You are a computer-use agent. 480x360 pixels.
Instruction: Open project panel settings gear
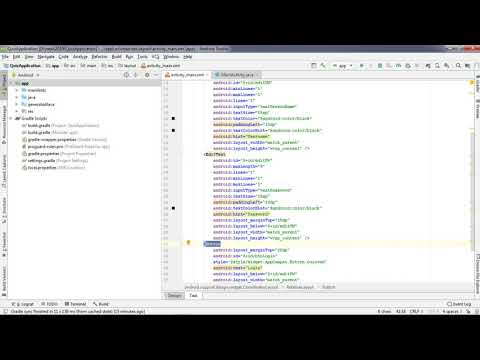point(147,75)
